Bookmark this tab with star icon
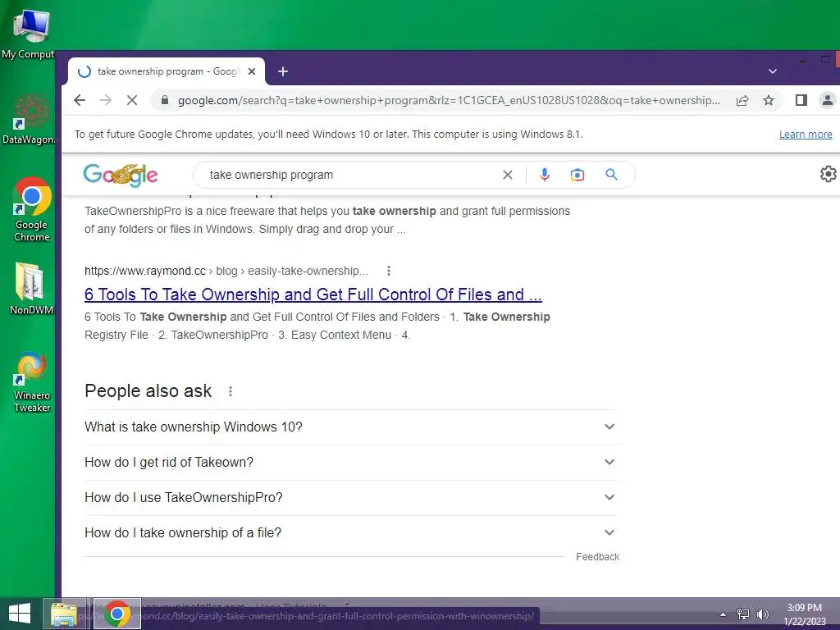840x630 pixels. pyautogui.click(x=768, y=100)
